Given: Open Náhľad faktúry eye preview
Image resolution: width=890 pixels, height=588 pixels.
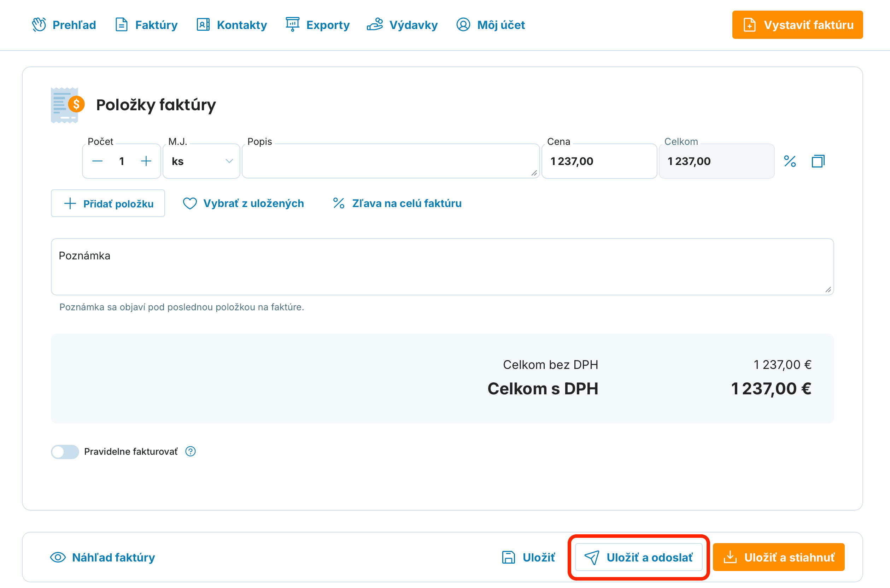Looking at the screenshot, I should [103, 557].
